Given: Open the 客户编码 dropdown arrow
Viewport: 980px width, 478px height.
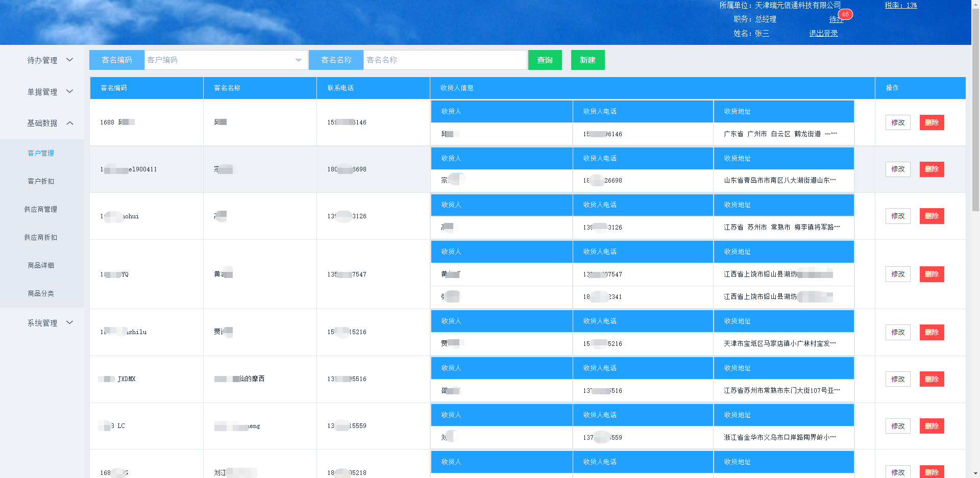Looking at the screenshot, I should pyautogui.click(x=298, y=60).
